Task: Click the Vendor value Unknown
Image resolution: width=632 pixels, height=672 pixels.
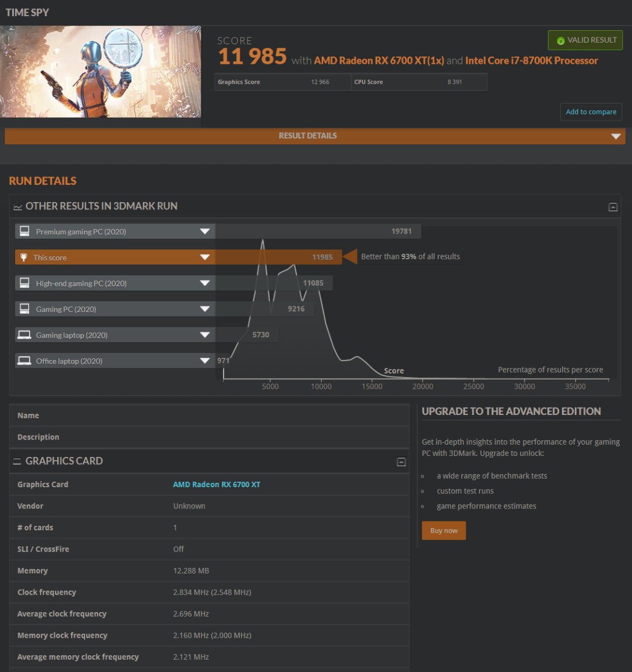Action: coord(189,506)
